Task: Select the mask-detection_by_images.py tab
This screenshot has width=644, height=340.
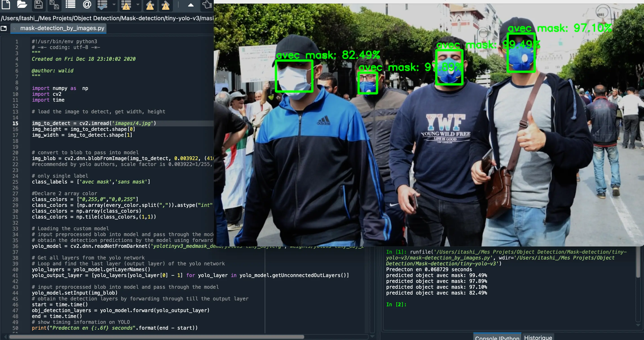Action: [62, 28]
